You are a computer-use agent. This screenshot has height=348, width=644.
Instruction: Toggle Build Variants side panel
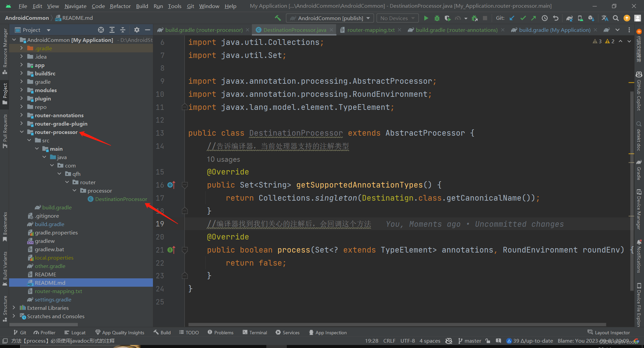coord(5,269)
